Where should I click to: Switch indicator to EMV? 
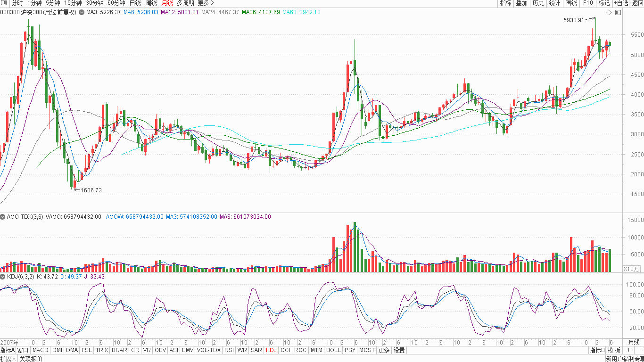[188, 350]
